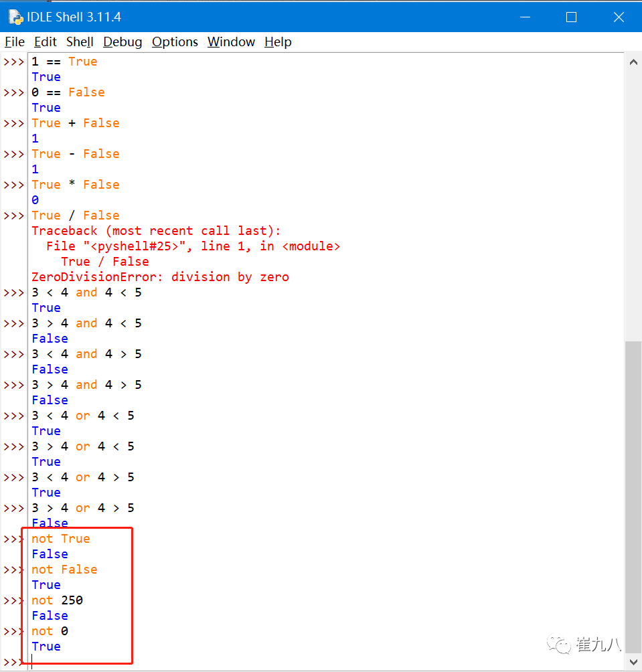
Task: Click the line '1 == True'
Action: coord(64,62)
